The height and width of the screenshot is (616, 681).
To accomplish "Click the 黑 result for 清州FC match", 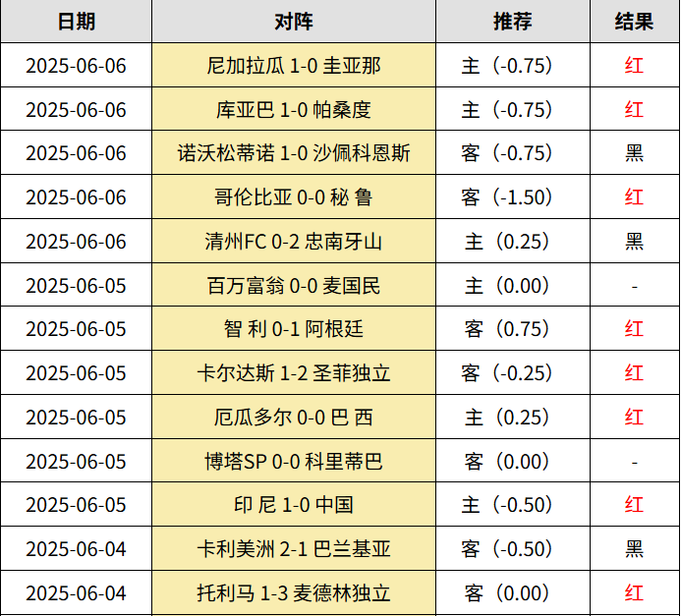I will (x=634, y=242).
